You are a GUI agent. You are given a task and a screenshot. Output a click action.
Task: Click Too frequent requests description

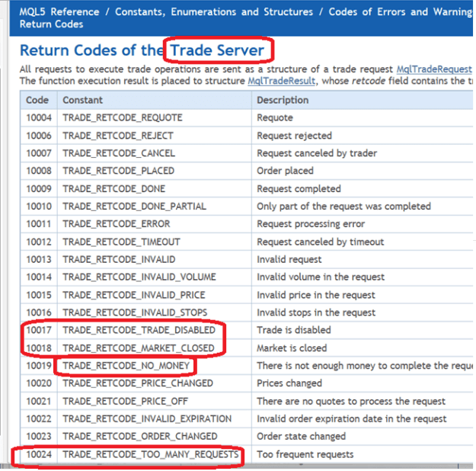pyautogui.click(x=305, y=454)
